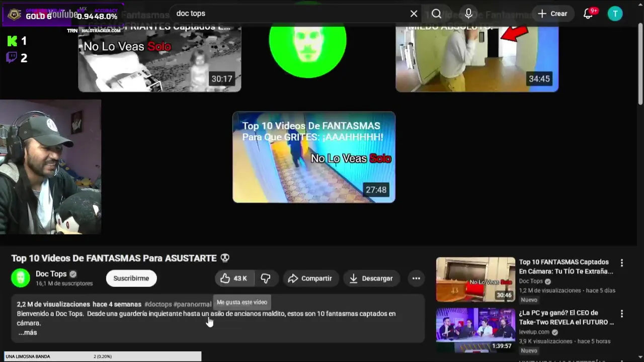The width and height of the screenshot is (644, 362).
Task: Open the Para Que GRITES end-screen video 27:48
Action: 314,157
